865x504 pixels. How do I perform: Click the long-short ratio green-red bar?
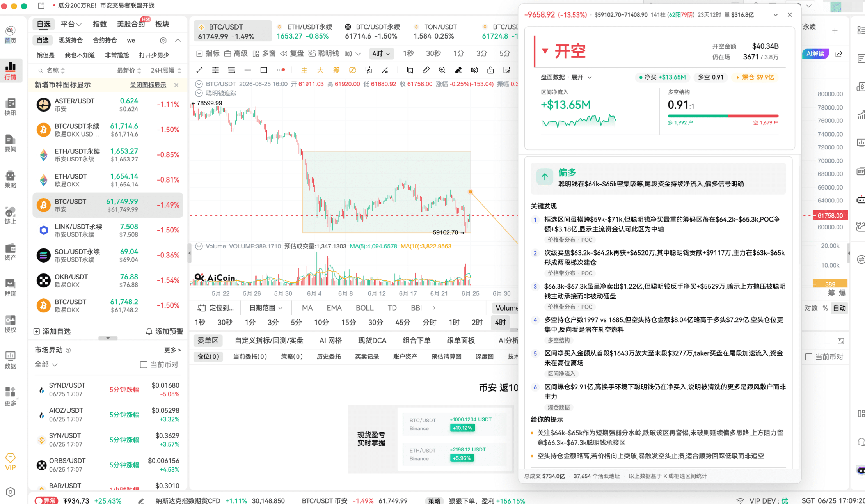point(723,116)
